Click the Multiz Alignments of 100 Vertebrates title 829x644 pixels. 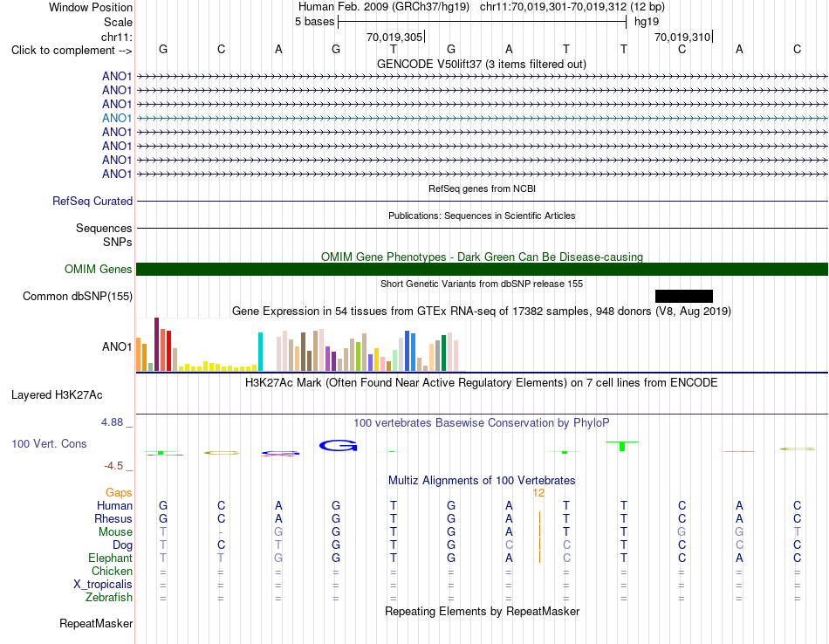482,481
